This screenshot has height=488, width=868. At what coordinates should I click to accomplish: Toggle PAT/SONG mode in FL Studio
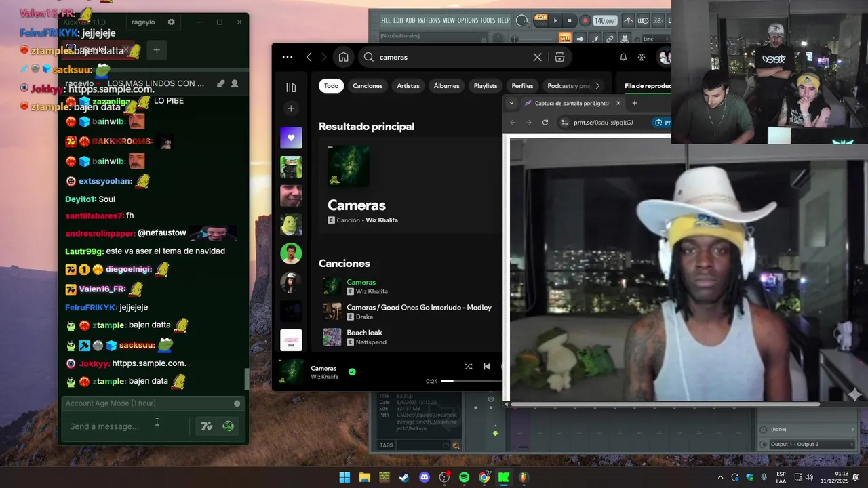coord(540,20)
